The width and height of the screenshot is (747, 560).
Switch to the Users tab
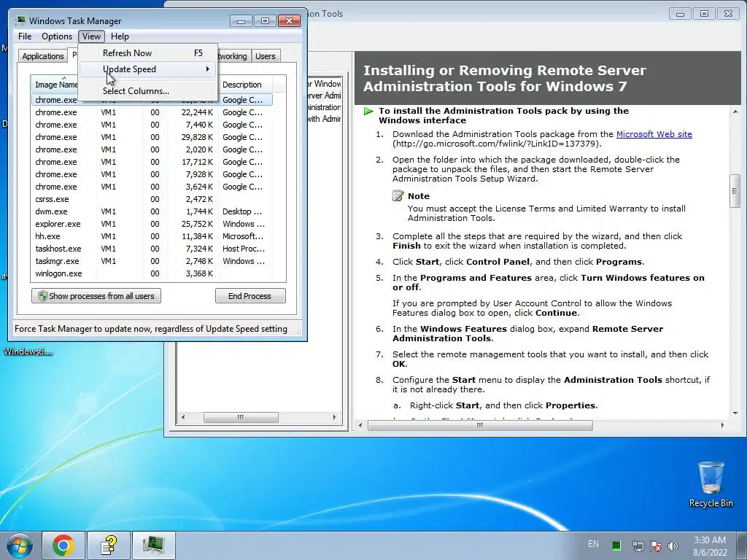point(266,55)
